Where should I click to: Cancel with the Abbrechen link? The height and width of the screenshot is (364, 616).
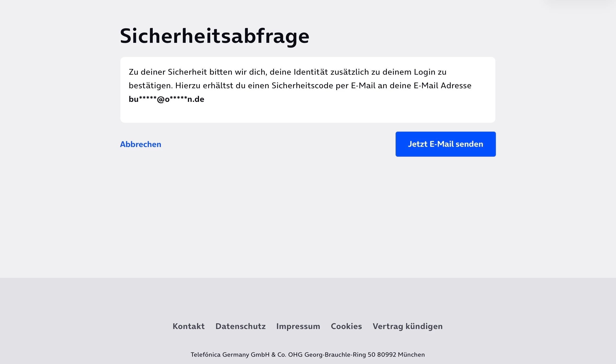[x=140, y=144]
